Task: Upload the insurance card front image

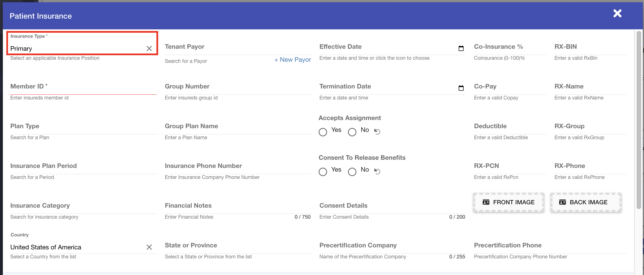Action: click(x=509, y=202)
